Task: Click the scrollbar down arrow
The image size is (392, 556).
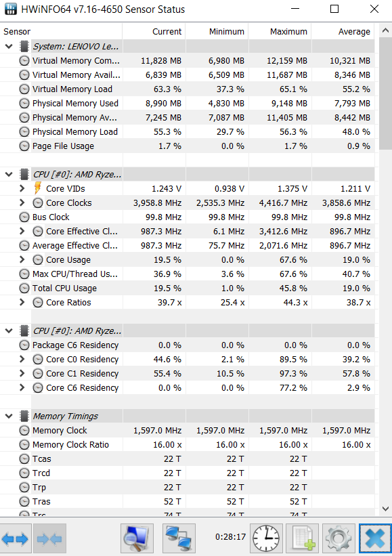Action: pos(385,509)
